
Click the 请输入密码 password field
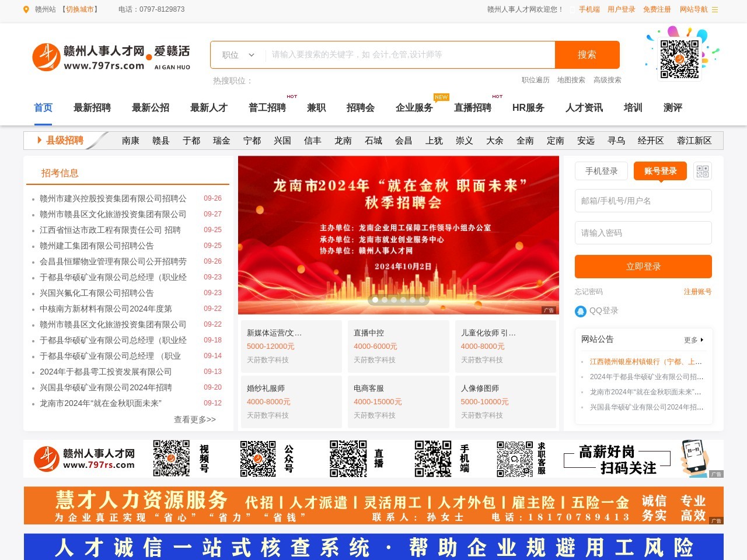(x=643, y=233)
